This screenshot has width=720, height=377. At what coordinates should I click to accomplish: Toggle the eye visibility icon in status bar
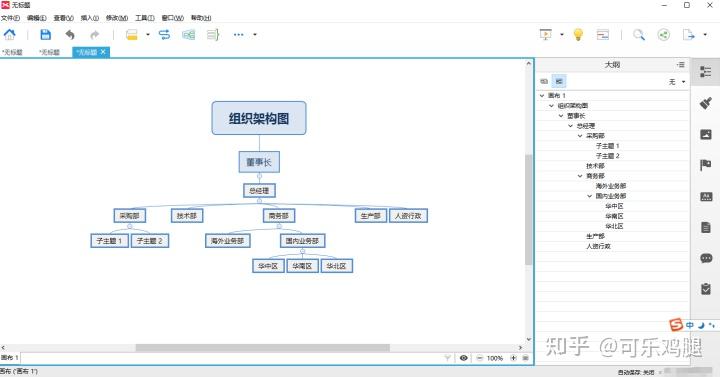pyautogui.click(x=464, y=358)
